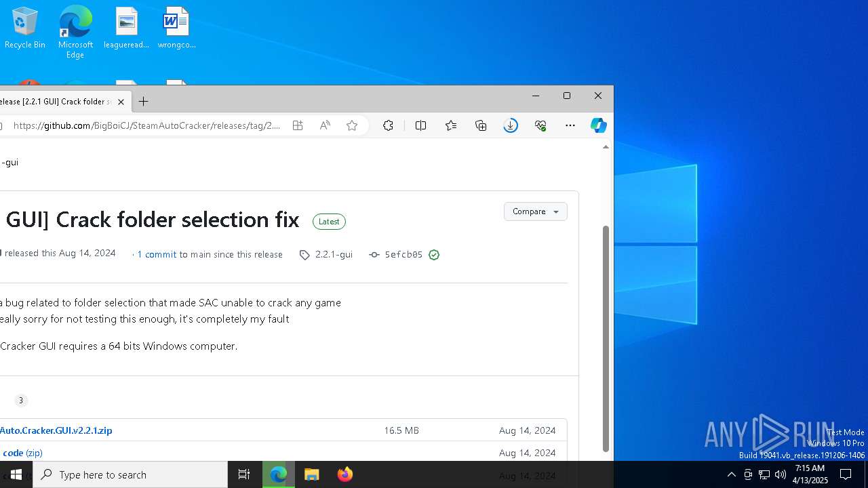Minimize the Edge browser window
This screenshot has height=488, width=868.
click(x=536, y=96)
